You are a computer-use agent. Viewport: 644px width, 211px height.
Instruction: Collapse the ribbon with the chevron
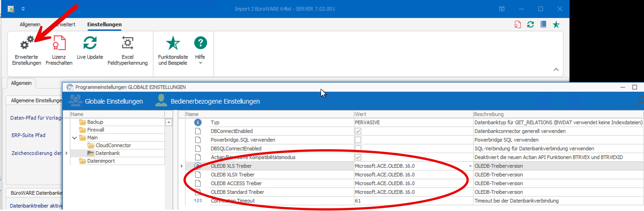(x=556, y=70)
